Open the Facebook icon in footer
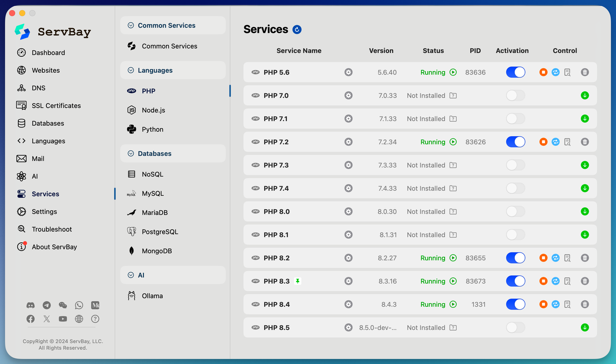 pyautogui.click(x=30, y=319)
